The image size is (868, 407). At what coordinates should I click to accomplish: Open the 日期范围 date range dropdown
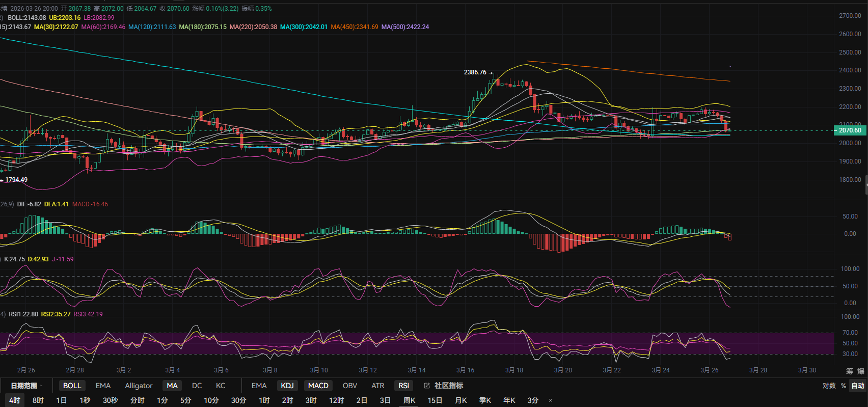click(26, 386)
